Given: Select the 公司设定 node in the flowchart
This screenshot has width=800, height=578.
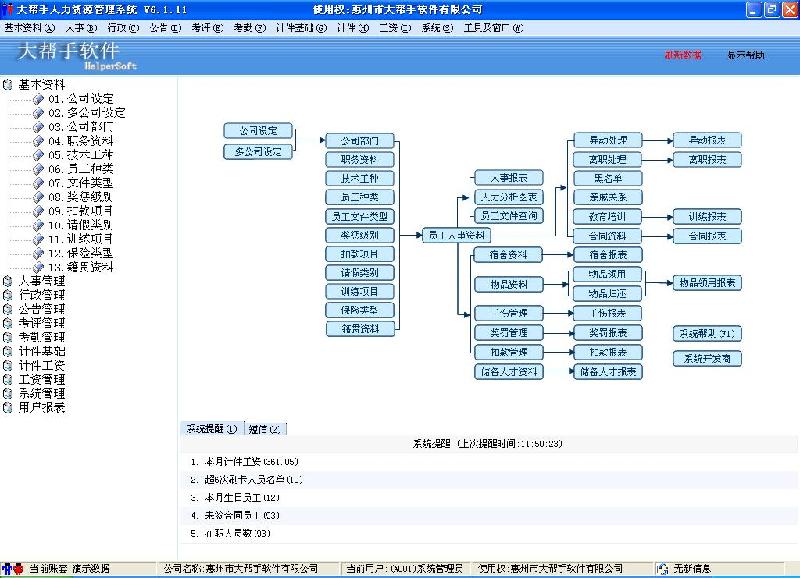Looking at the screenshot, I should tap(258, 131).
